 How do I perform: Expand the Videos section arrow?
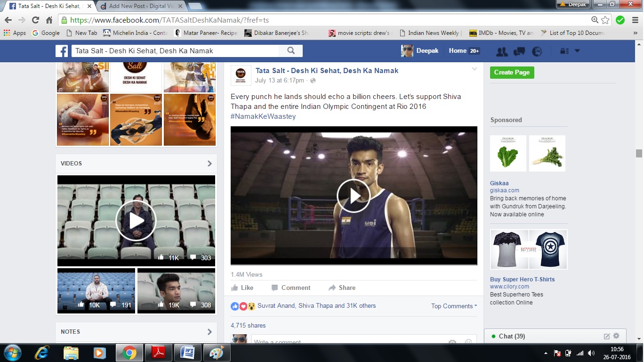click(209, 164)
